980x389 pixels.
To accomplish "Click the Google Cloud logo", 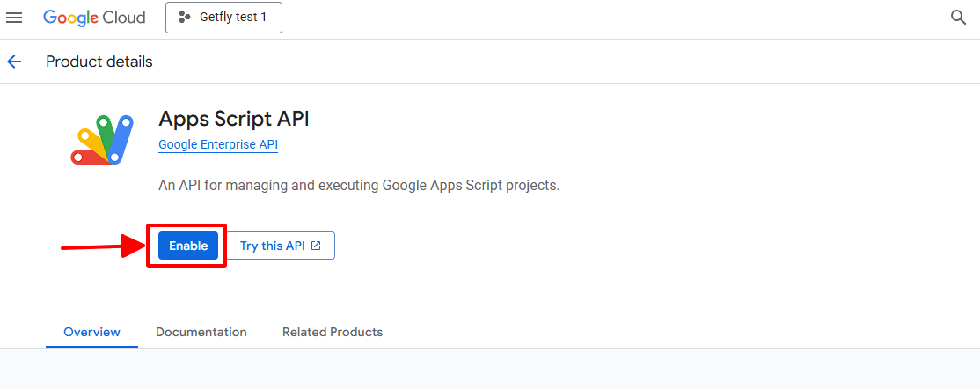I will coord(94,18).
